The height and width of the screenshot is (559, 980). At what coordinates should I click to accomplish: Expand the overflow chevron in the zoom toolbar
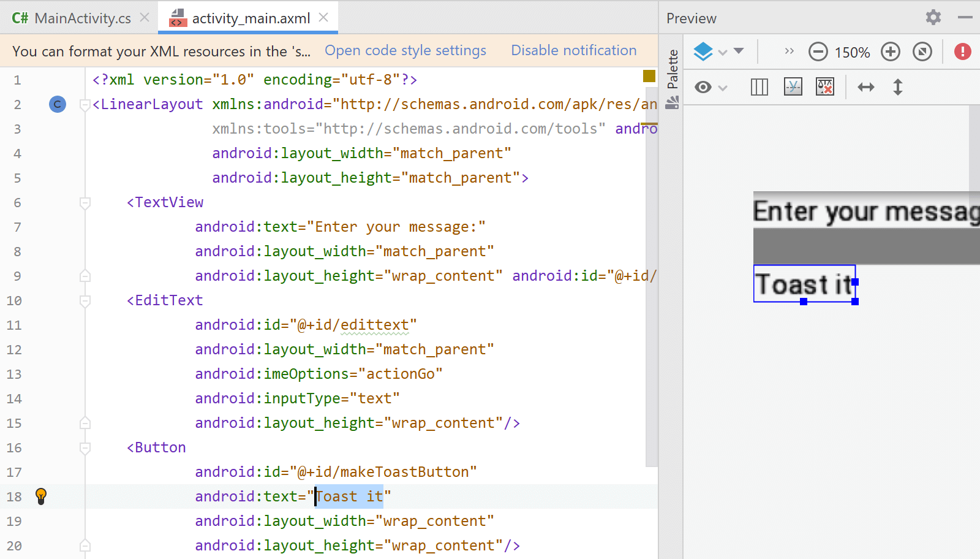(789, 51)
